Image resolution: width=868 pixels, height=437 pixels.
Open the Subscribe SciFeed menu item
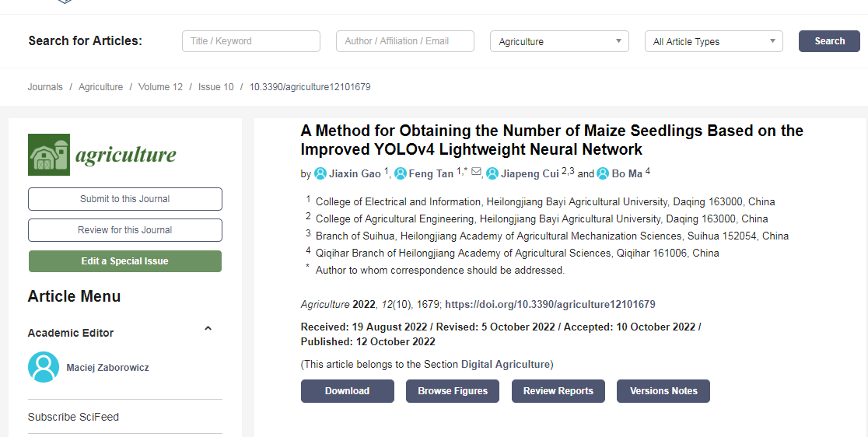point(73,417)
